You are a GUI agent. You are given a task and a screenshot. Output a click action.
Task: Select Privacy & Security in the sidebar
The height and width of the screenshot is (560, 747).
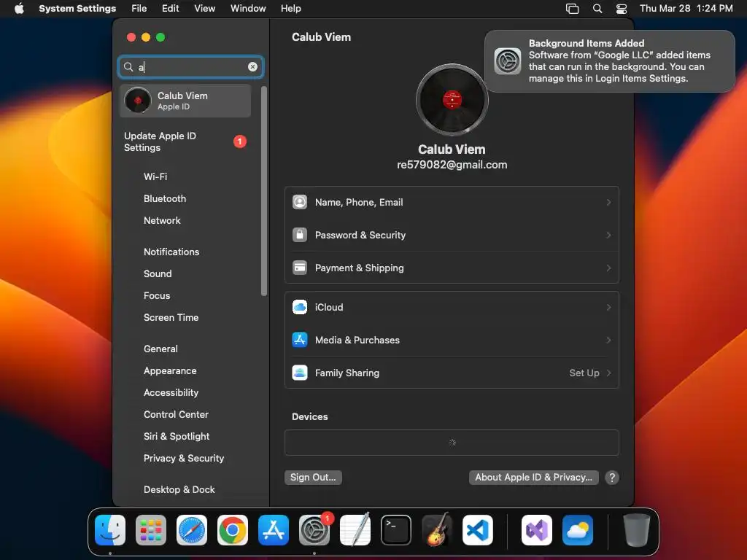pos(184,459)
